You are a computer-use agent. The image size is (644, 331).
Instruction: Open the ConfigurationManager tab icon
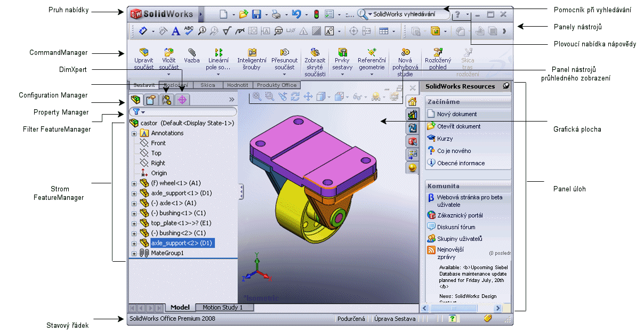(x=167, y=99)
